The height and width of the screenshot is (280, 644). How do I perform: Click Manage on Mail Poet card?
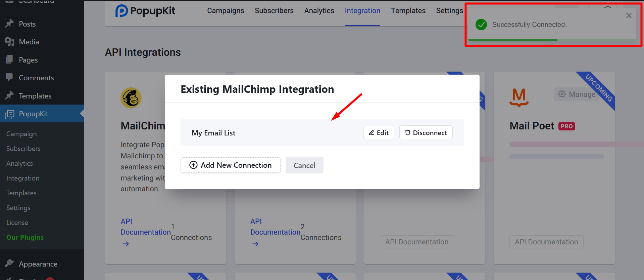click(x=577, y=94)
